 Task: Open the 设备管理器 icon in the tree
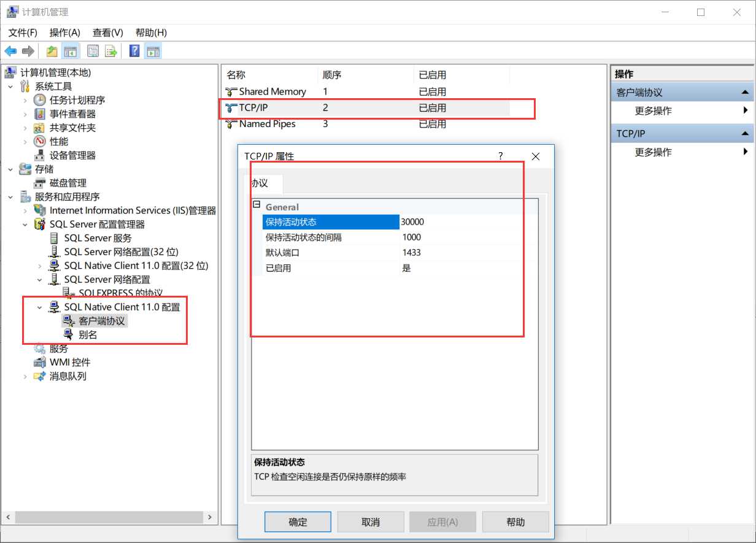click(39, 155)
